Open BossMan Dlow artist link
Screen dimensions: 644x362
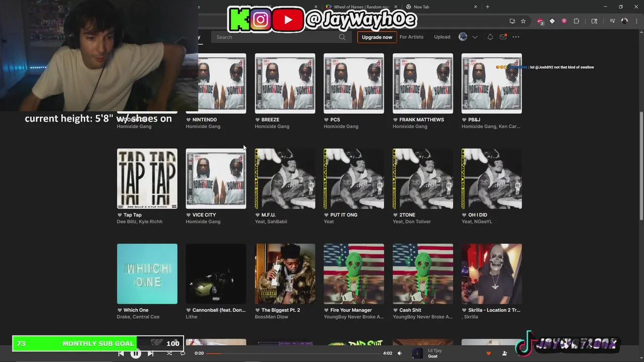(x=271, y=317)
